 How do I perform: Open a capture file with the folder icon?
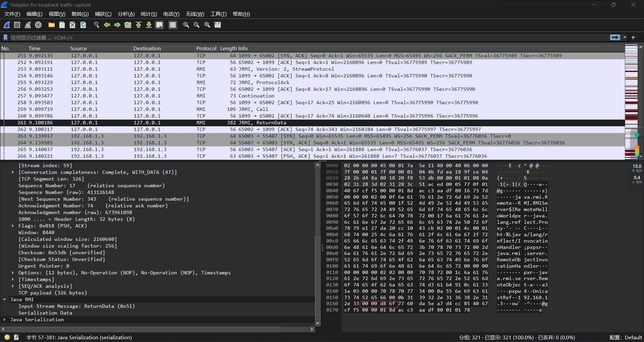pos(52,25)
